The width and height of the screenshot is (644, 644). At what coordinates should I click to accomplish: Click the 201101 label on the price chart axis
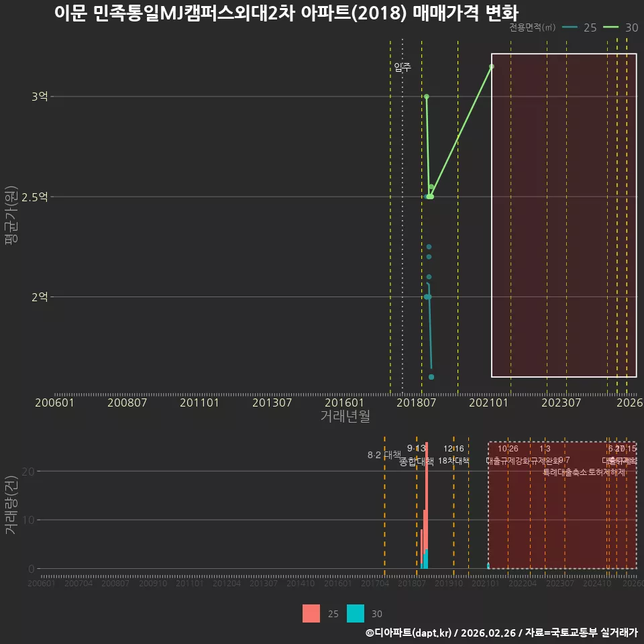(199, 402)
